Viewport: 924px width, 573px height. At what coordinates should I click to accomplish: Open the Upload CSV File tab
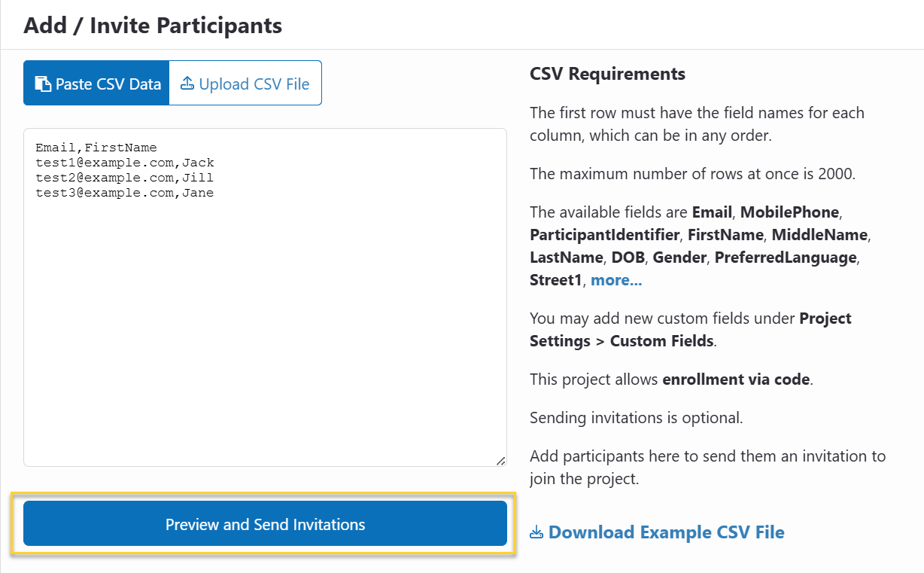pos(246,84)
